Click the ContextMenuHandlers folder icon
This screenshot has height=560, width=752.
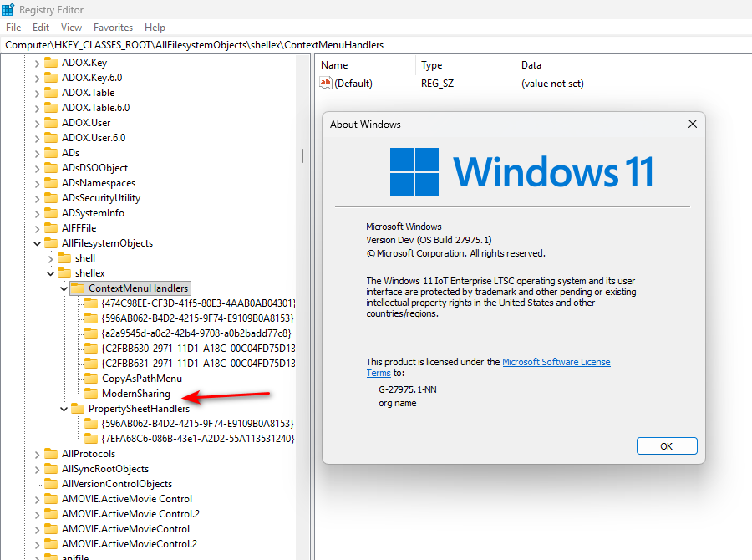[x=77, y=288]
